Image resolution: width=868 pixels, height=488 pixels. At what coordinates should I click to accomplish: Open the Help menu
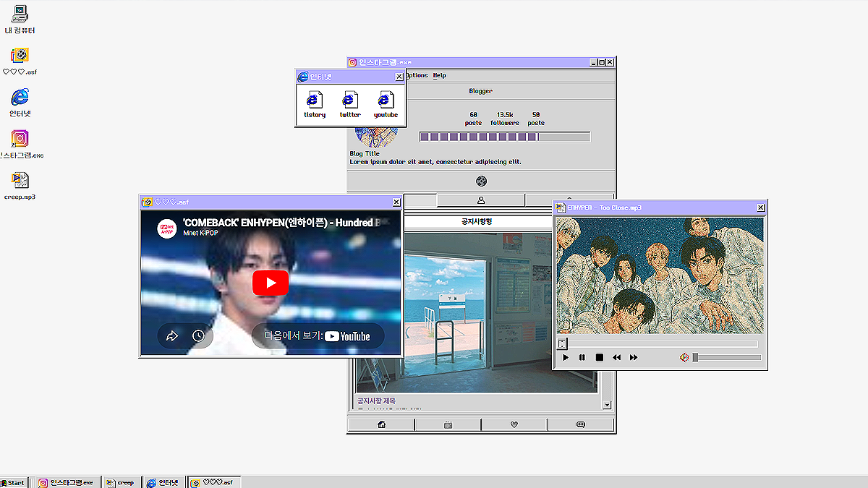440,75
